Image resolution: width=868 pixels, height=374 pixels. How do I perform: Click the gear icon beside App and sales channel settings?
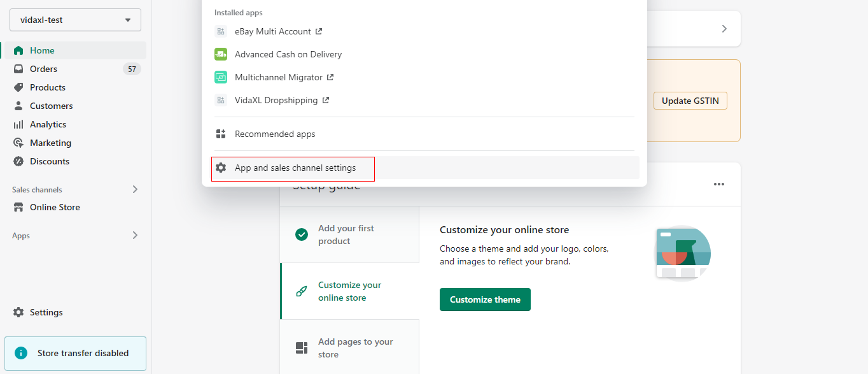point(221,168)
